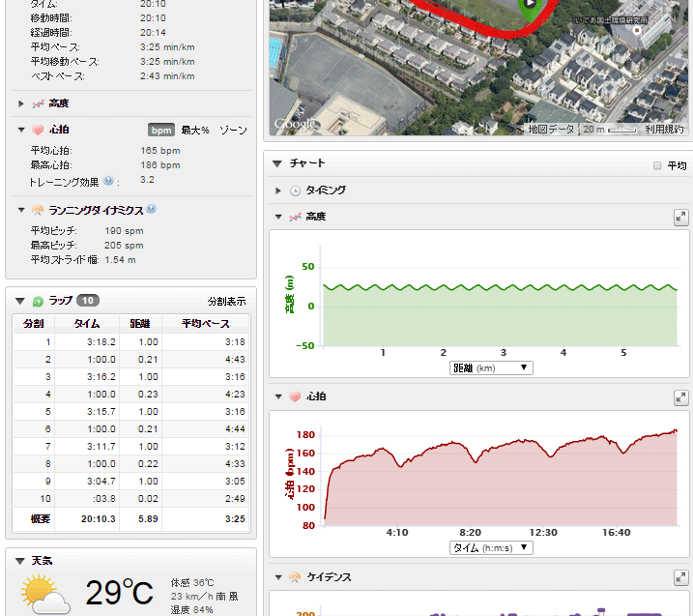Expand the タイミング chart section
The height and width of the screenshot is (616, 693).
[278, 191]
